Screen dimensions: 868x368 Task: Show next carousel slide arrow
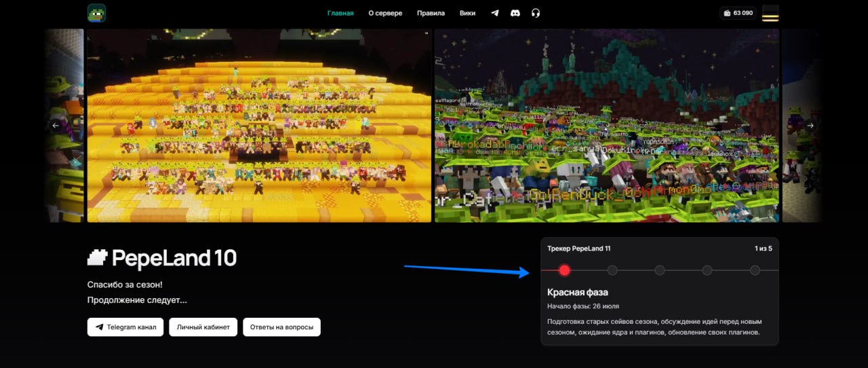810,126
